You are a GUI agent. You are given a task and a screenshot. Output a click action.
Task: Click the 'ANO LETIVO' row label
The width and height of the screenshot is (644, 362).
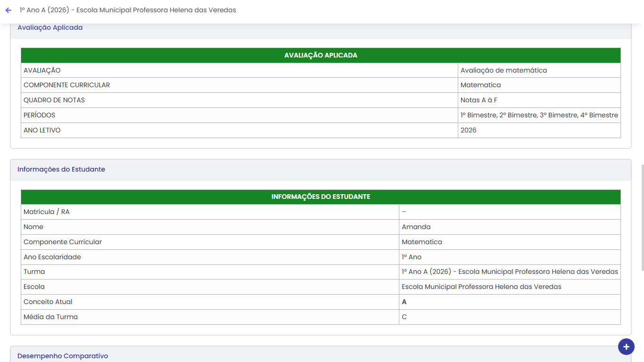tap(42, 130)
